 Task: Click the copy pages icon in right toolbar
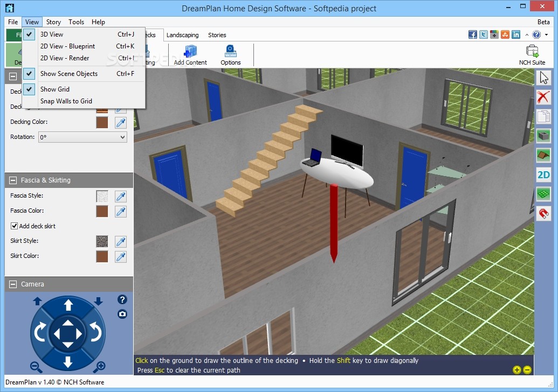tap(543, 116)
